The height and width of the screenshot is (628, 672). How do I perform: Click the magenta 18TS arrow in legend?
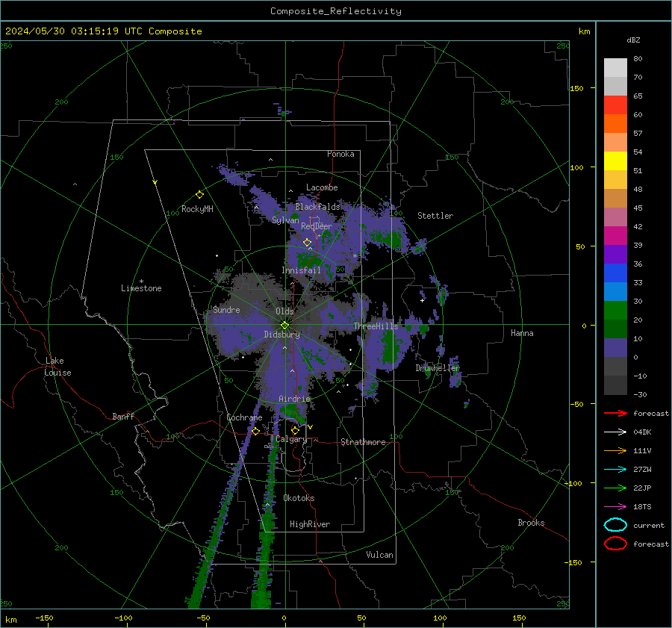615,507
